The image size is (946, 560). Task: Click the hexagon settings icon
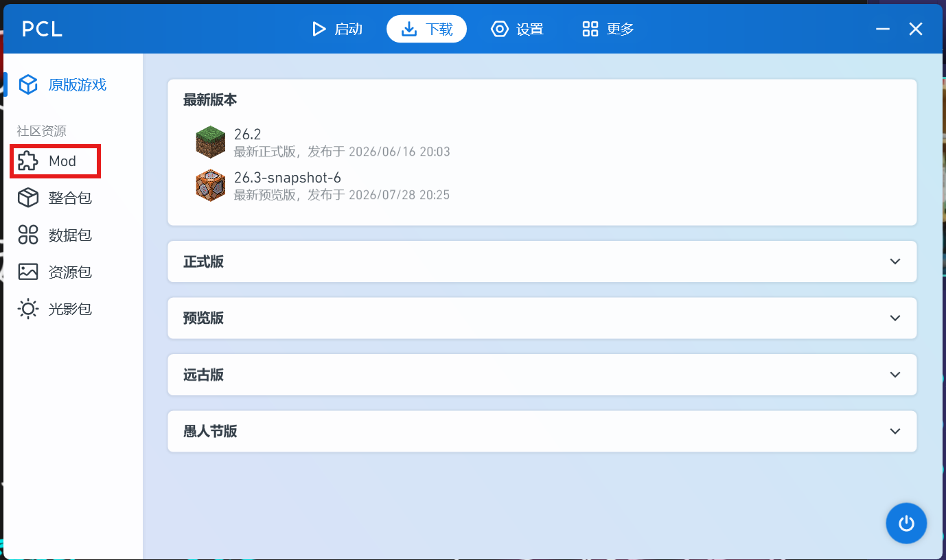click(x=500, y=29)
